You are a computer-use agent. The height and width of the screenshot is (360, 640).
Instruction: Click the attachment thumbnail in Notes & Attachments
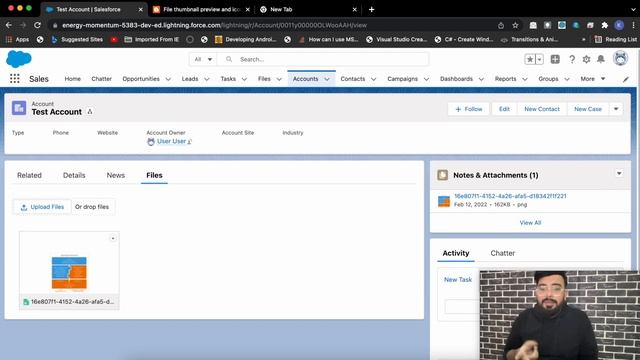click(x=444, y=201)
